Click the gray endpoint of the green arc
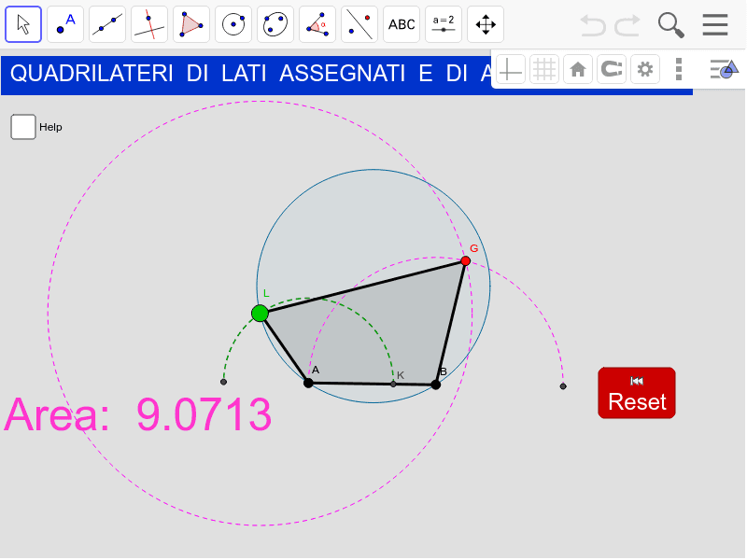The image size is (747, 560). 223,382
